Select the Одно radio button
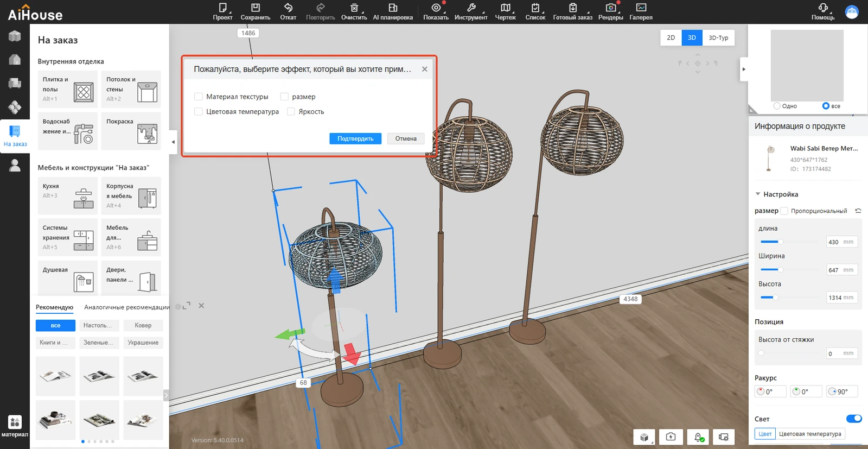Viewport: 868px width, 449px height. 777,106
